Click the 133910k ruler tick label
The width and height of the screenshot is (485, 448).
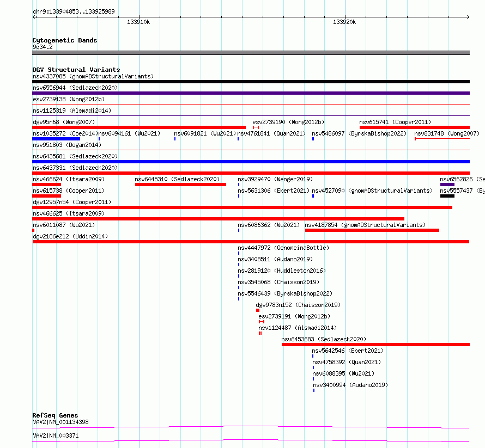click(138, 22)
